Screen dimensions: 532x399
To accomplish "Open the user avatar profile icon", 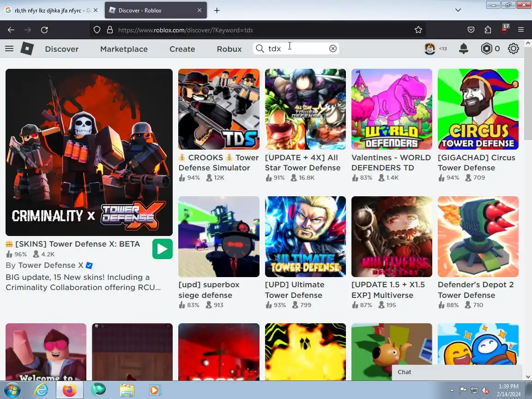I will click(430, 48).
